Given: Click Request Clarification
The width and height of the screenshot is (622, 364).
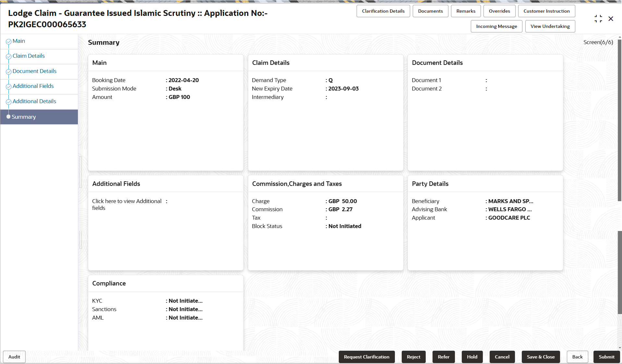Looking at the screenshot, I should (367, 357).
